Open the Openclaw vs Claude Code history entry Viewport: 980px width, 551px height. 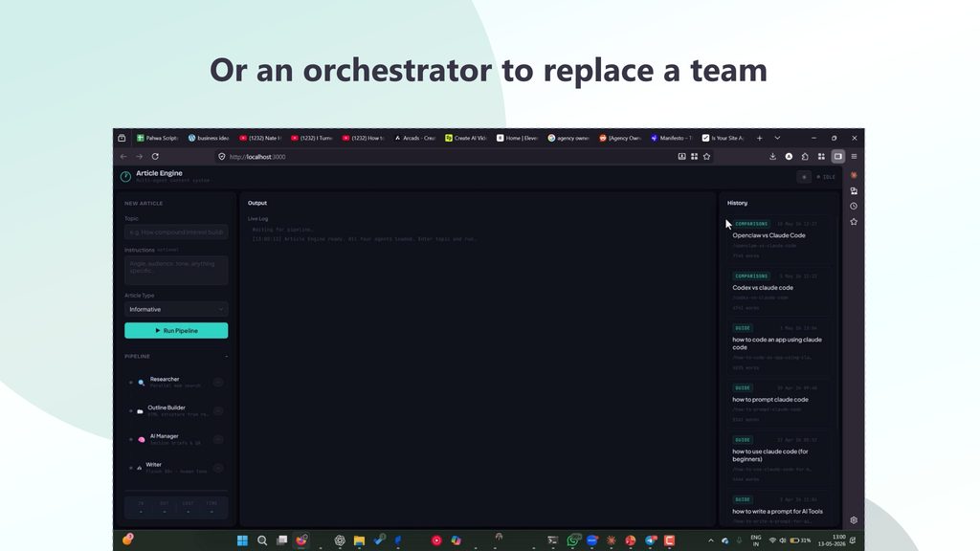[x=781, y=239]
